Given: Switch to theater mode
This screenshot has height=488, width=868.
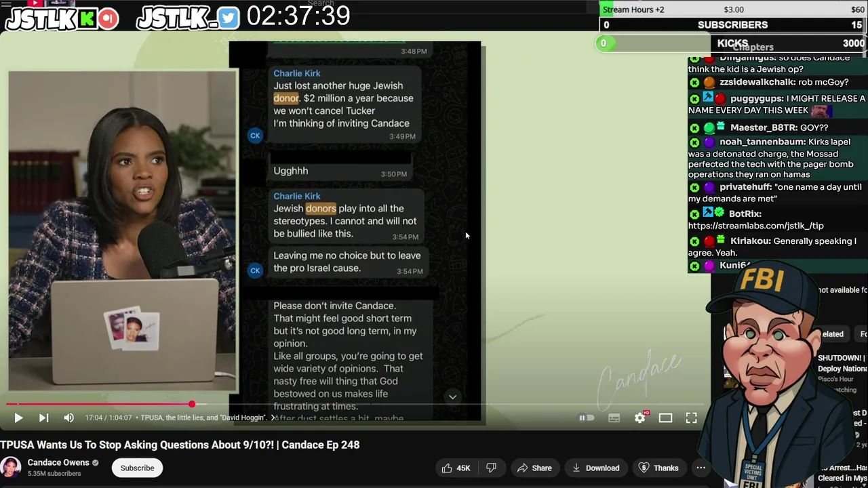Looking at the screenshot, I should 665,418.
